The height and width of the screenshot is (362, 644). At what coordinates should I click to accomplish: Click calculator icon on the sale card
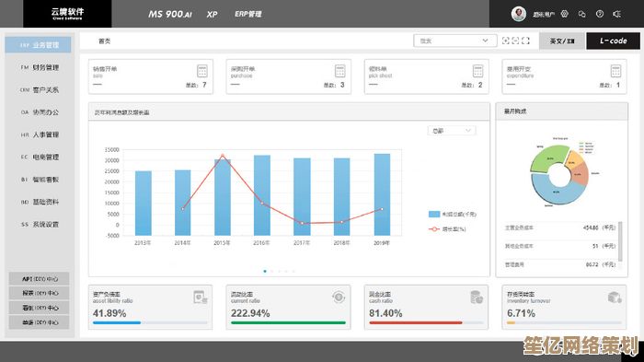(202, 71)
